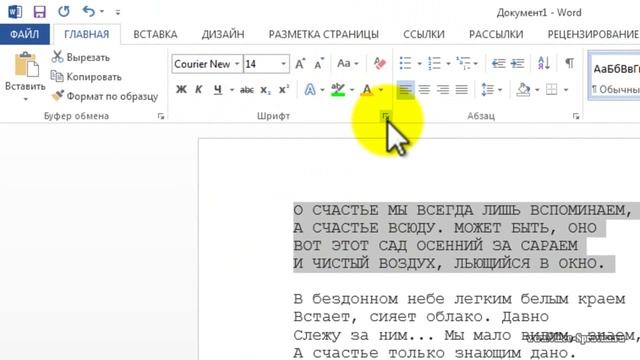Image resolution: width=640 pixels, height=360 pixels.
Task: Clear all formatting with eraser icon
Action: pyautogui.click(x=380, y=64)
